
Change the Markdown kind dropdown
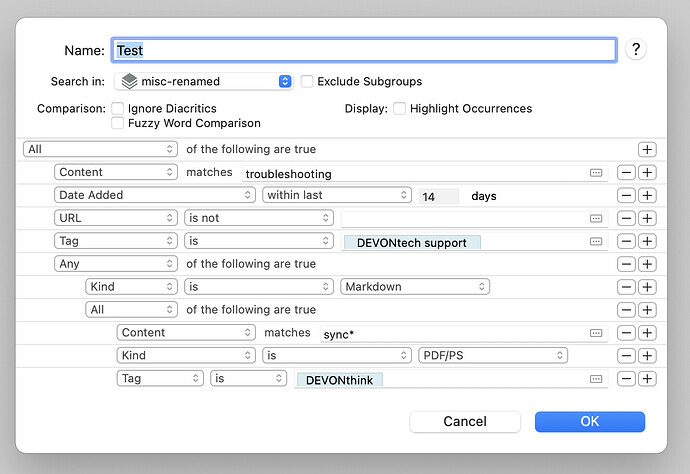click(414, 287)
